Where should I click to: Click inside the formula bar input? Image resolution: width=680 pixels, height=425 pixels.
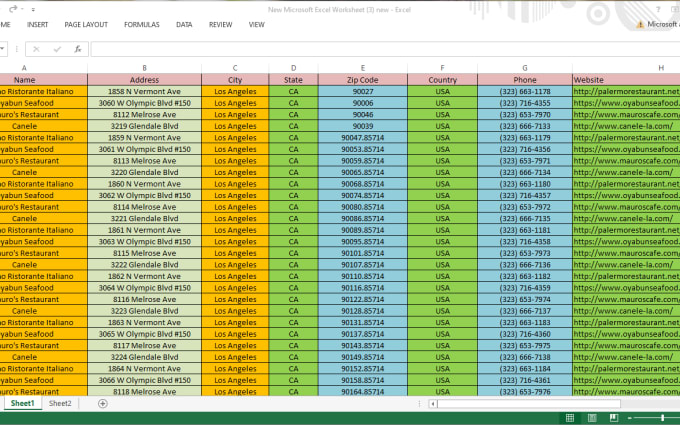[x=385, y=49]
